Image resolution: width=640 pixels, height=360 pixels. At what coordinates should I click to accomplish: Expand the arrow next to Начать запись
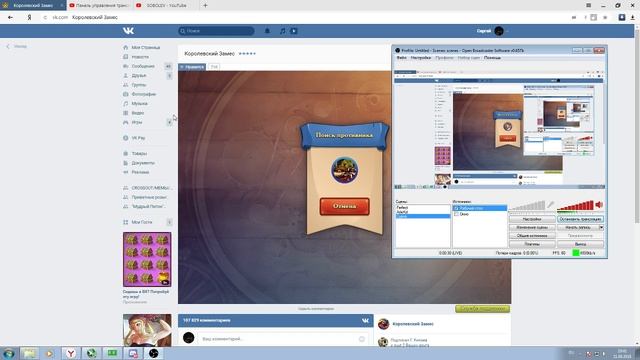[601, 227]
